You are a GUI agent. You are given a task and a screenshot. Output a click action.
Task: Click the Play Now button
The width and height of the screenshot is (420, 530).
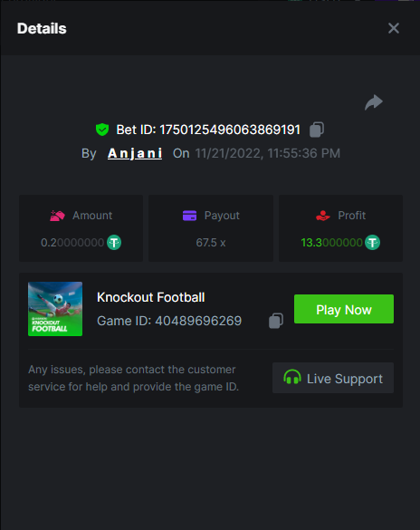pos(344,309)
